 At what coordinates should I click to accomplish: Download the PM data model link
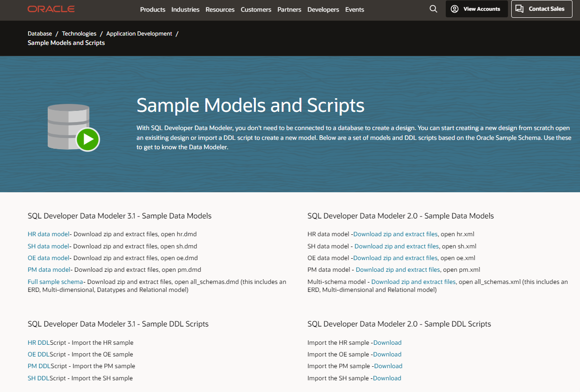pyautogui.click(x=49, y=269)
